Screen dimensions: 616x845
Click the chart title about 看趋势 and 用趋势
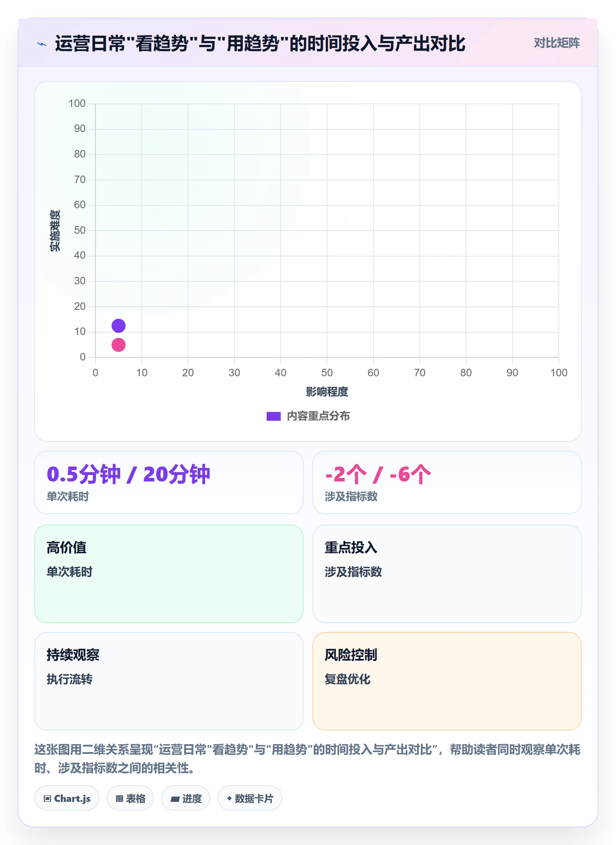point(260,44)
